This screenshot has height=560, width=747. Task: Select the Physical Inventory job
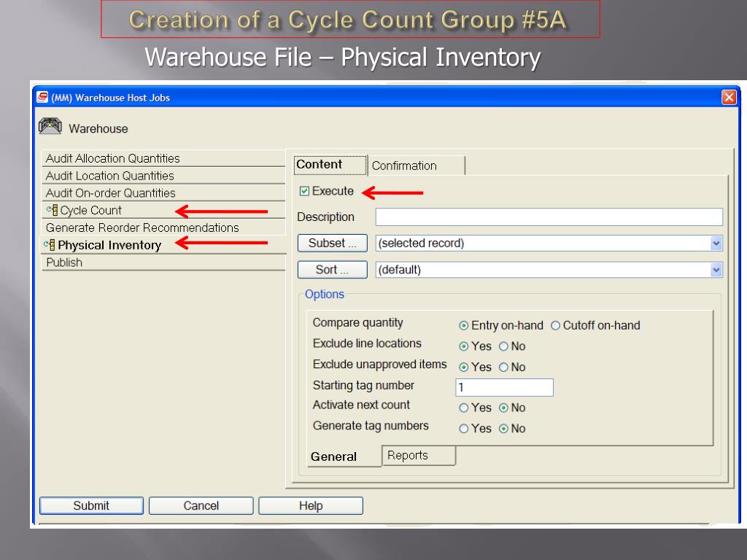pyautogui.click(x=163, y=245)
